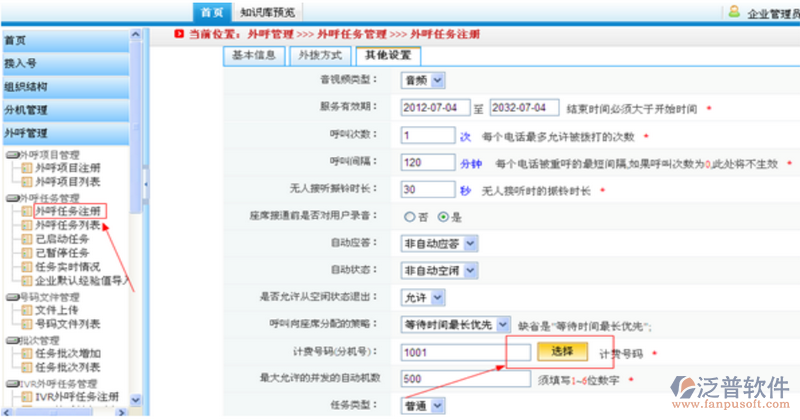Open the 呼叫向座席分配的策略 dropdown
The height and width of the screenshot is (420, 800).
click(455, 325)
